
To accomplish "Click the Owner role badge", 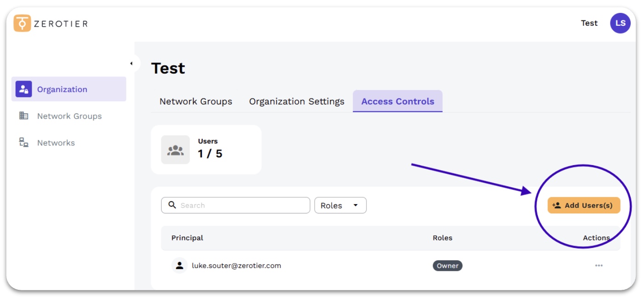I will coord(447,265).
